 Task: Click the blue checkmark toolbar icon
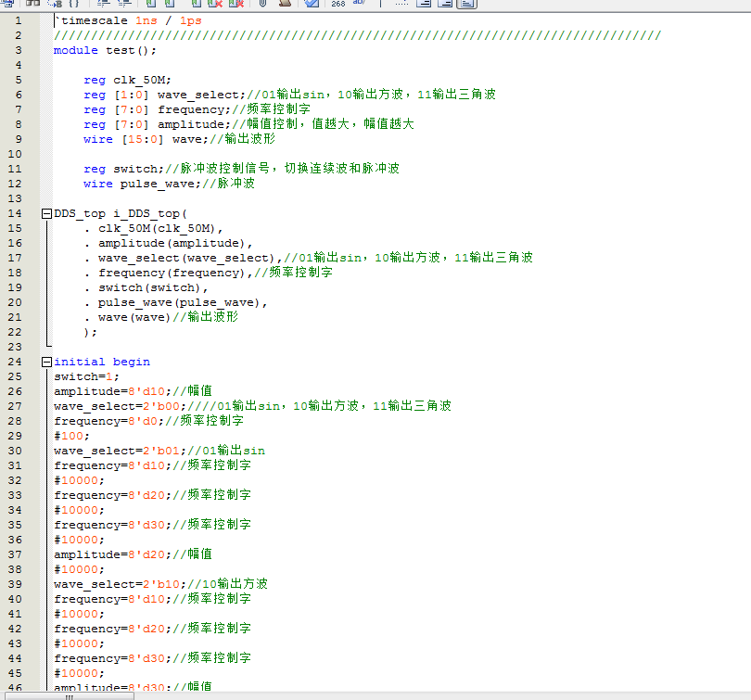312,4
